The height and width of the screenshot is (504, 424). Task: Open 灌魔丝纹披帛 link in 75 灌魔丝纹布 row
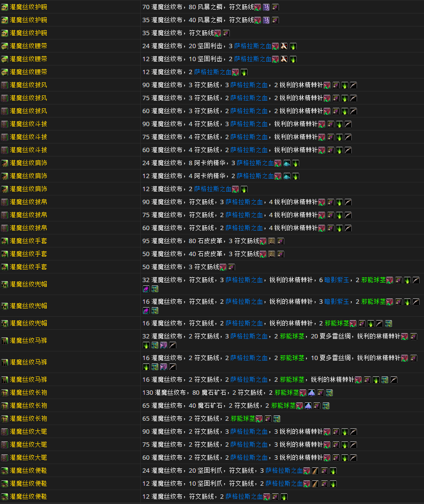(x=28, y=215)
